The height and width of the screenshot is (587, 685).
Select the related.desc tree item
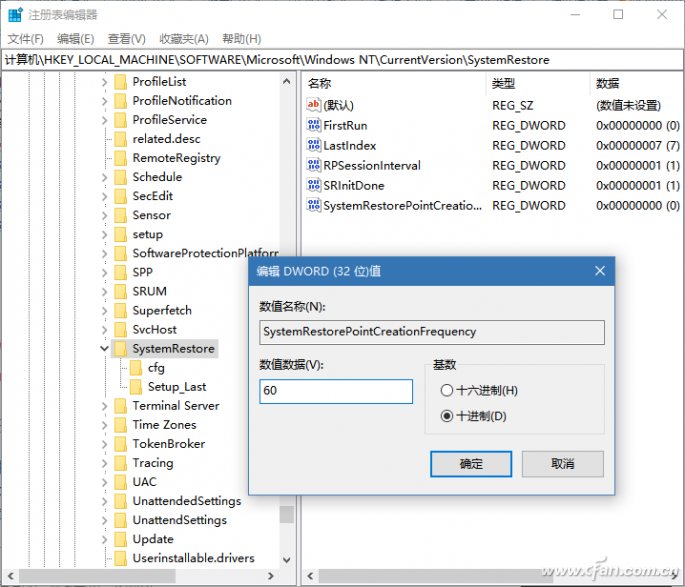[x=166, y=139]
